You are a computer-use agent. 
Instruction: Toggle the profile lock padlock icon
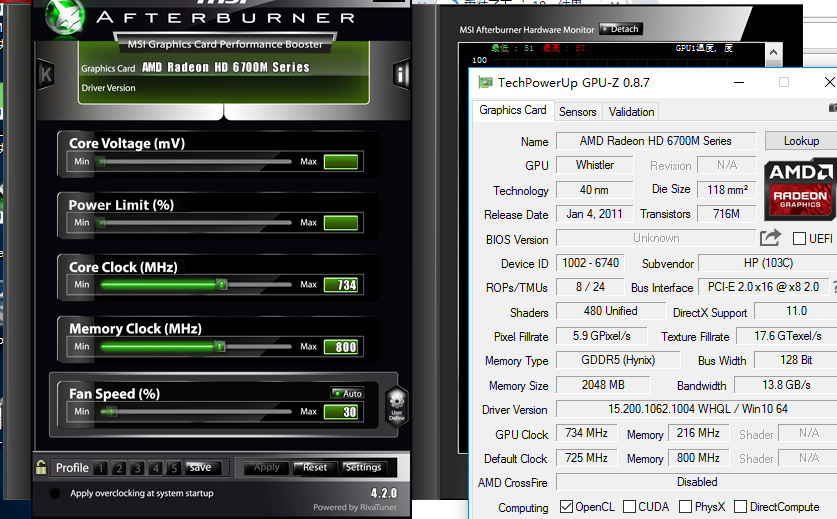coord(41,468)
